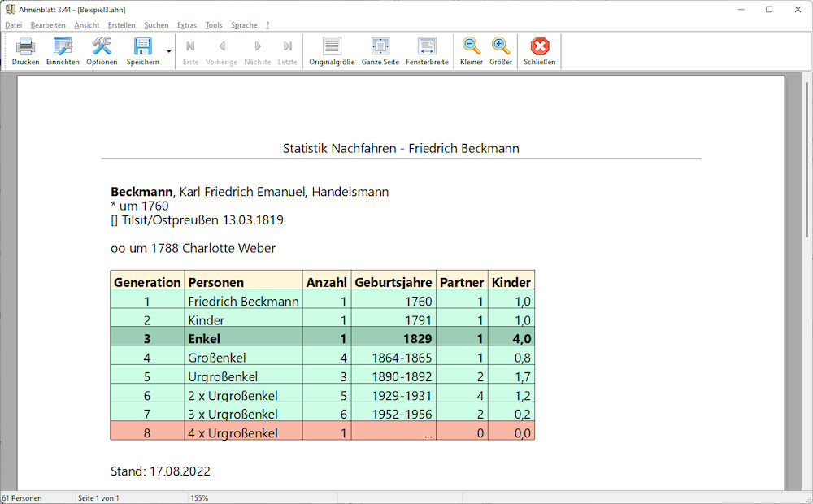Open the Erstellen menu
Viewport: 813px width, 504px height.
pyautogui.click(x=121, y=25)
